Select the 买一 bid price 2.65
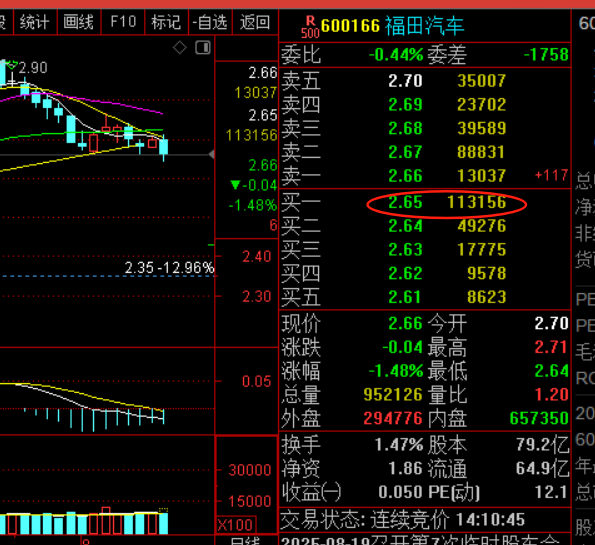595x545 pixels. (x=405, y=202)
